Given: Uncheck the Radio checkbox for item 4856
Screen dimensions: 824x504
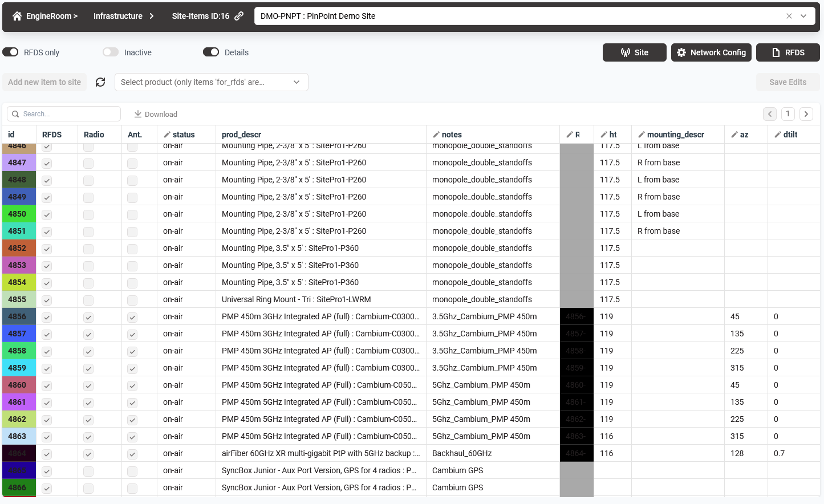Looking at the screenshot, I should [x=88, y=317].
